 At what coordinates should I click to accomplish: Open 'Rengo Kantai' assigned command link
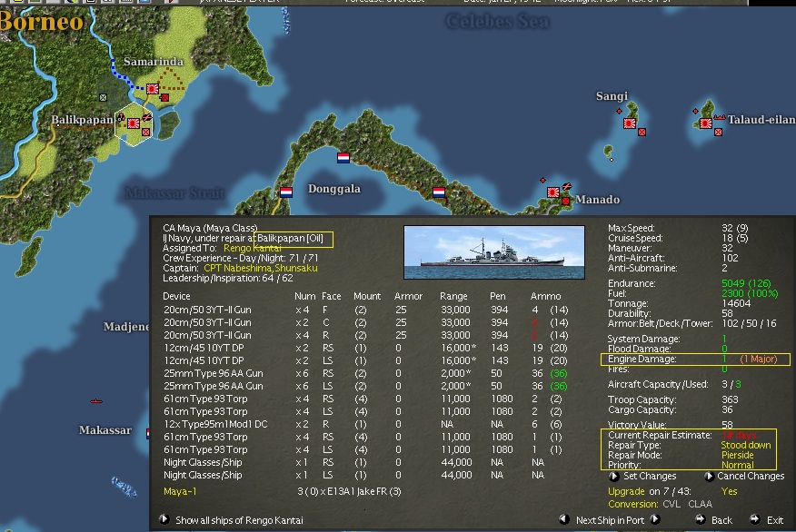(253, 248)
